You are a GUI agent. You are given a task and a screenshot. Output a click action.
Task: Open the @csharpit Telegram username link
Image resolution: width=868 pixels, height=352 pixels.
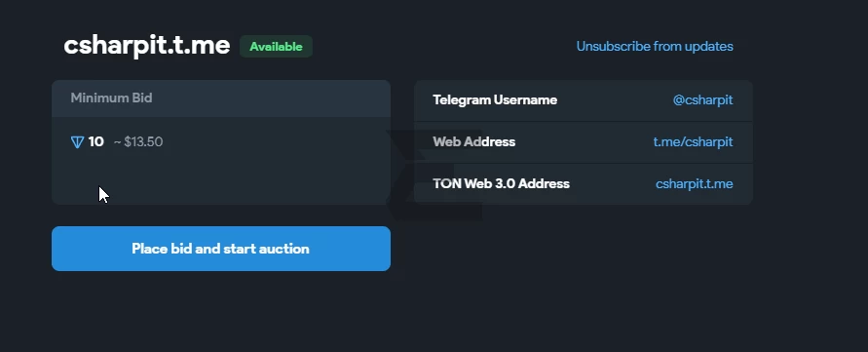[x=702, y=99]
